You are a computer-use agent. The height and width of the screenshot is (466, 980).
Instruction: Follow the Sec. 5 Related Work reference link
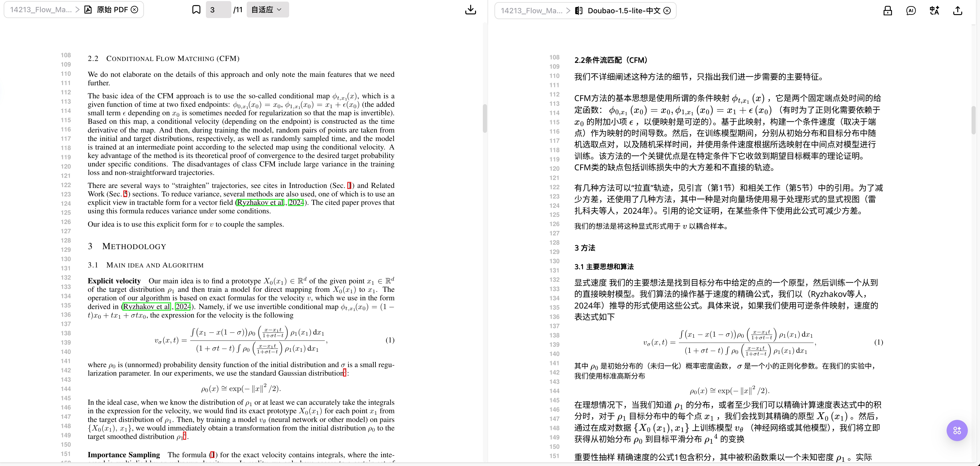pos(125,194)
